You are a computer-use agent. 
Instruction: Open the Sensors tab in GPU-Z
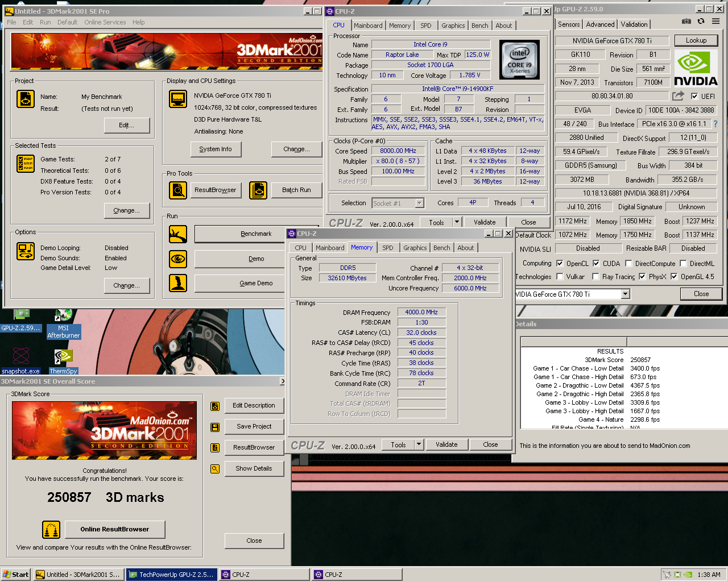click(x=569, y=24)
